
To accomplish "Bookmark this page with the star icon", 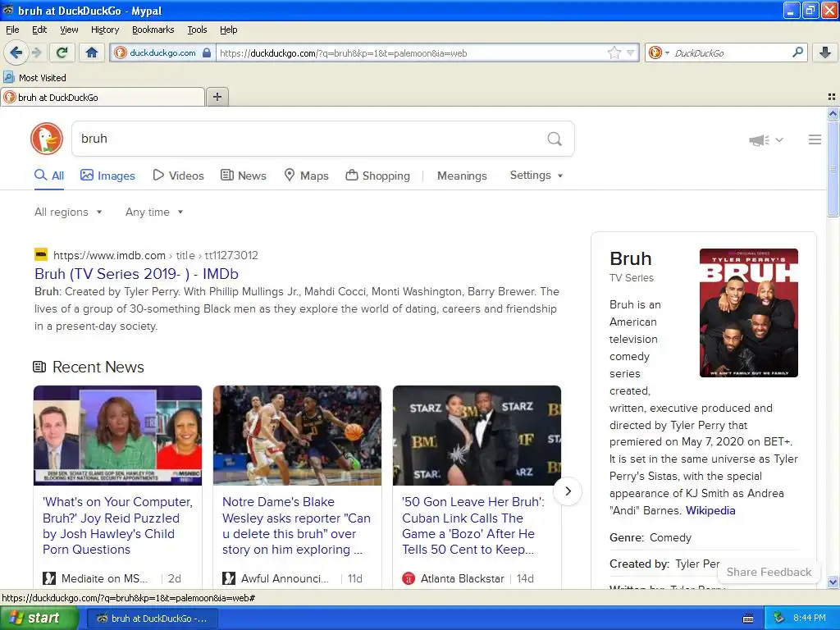I will 614,52.
